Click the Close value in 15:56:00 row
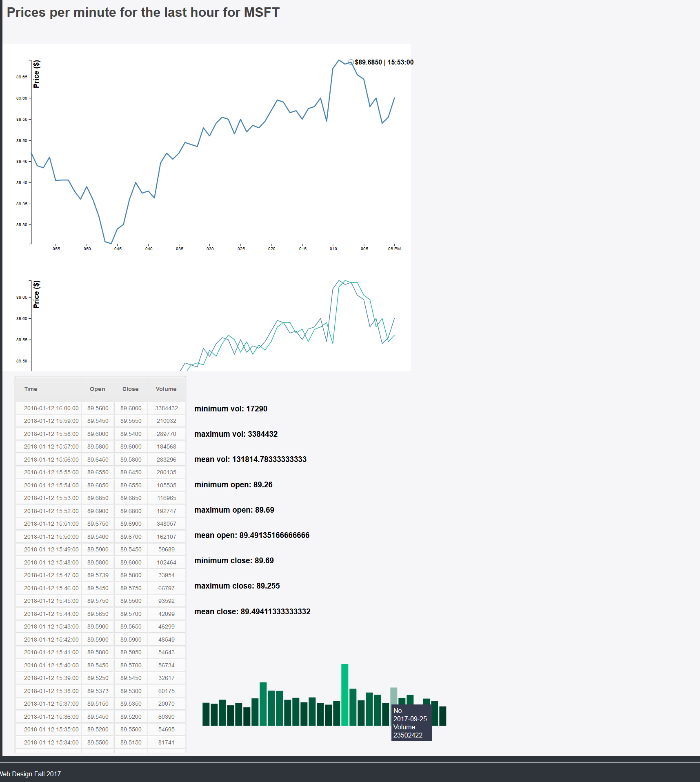 pyautogui.click(x=131, y=460)
